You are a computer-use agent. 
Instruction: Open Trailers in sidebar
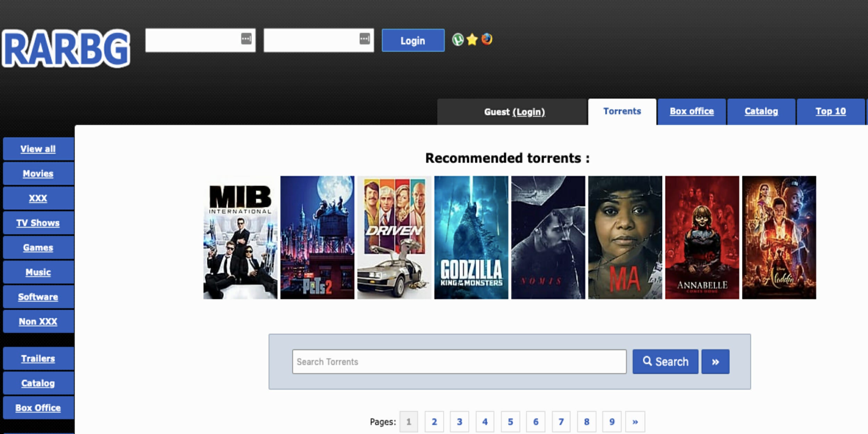click(x=38, y=359)
